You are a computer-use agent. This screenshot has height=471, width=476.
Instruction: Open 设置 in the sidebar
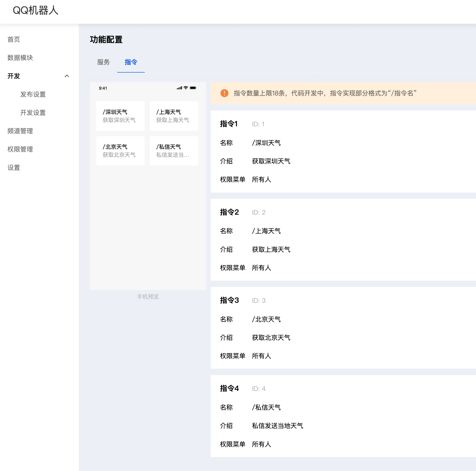coord(14,168)
